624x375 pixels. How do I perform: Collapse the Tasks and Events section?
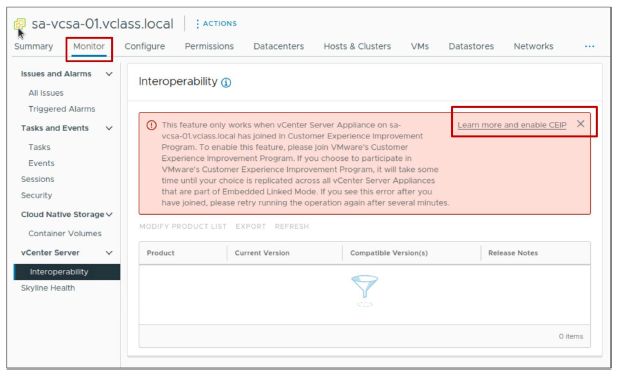[109, 128]
